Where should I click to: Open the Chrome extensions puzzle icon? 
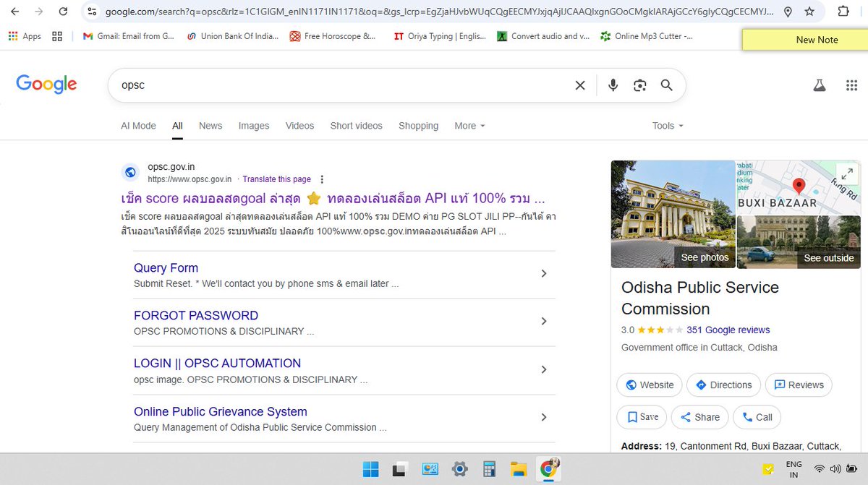pos(843,12)
